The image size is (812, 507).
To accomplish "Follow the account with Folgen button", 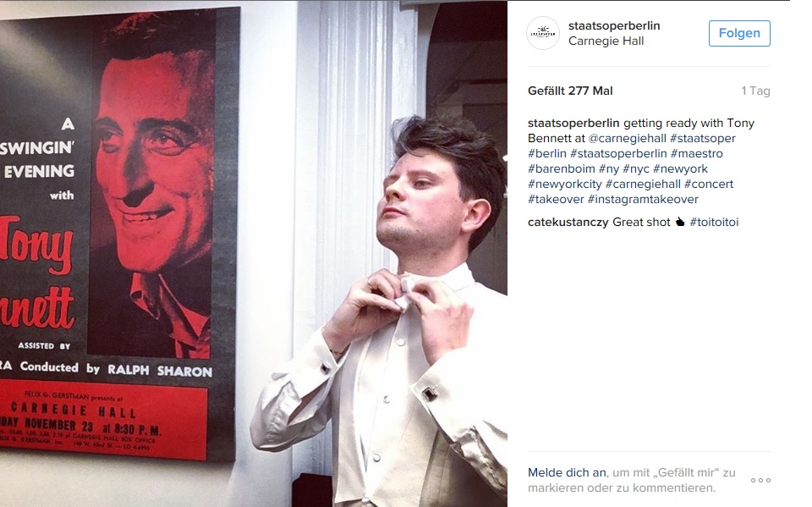I will (739, 33).
